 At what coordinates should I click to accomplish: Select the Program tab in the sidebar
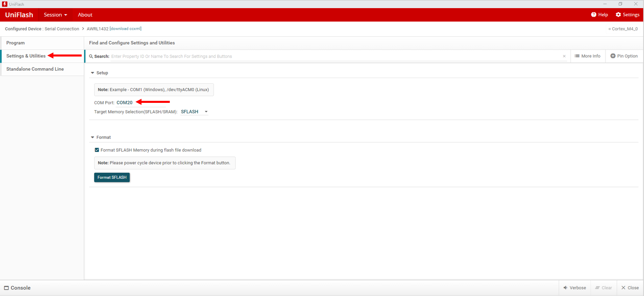(42, 43)
